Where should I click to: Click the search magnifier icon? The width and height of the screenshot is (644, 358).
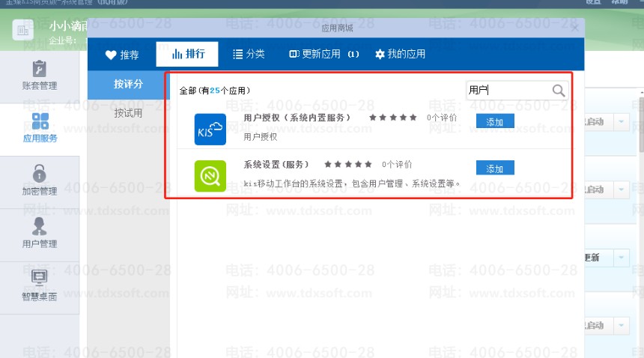pyautogui.click(x=559, y=91)
